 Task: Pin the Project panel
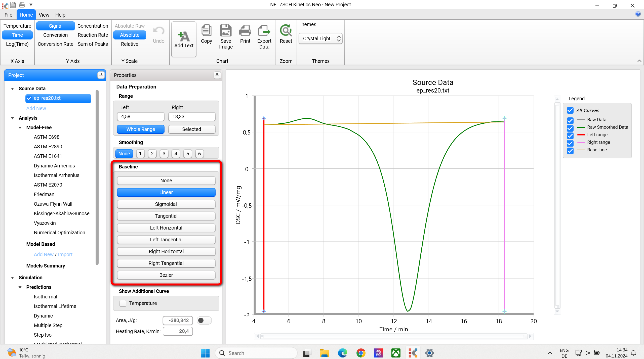(x=101, y=75)
